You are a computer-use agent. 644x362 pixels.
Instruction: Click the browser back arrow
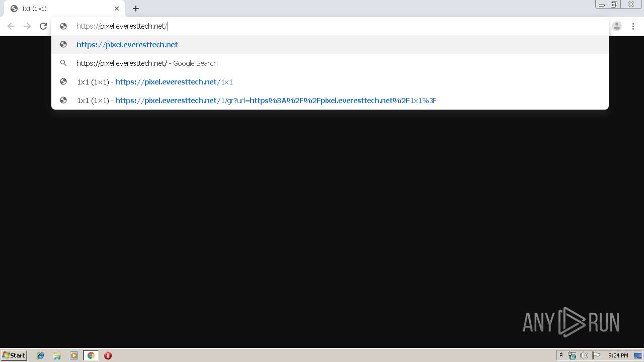pos(11,26)
